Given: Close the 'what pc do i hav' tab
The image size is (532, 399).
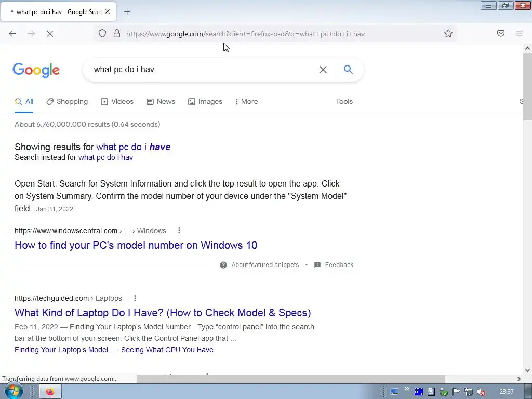Looking at the screenshot, I should 108,11.
